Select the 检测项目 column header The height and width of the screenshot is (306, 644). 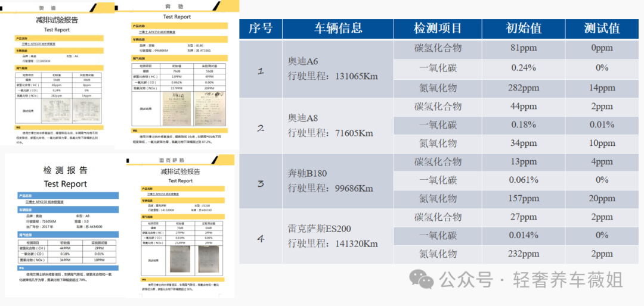point(438,29)
